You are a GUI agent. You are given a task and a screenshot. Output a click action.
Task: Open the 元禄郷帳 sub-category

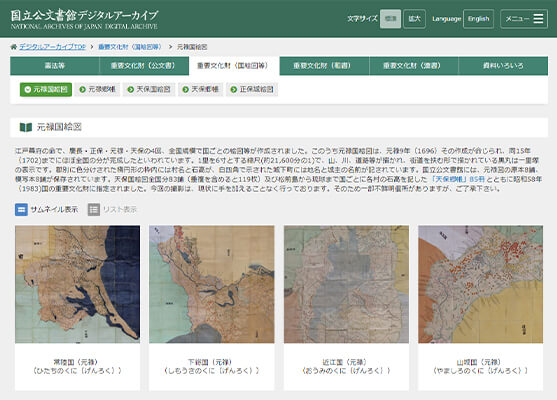(97, 90)
